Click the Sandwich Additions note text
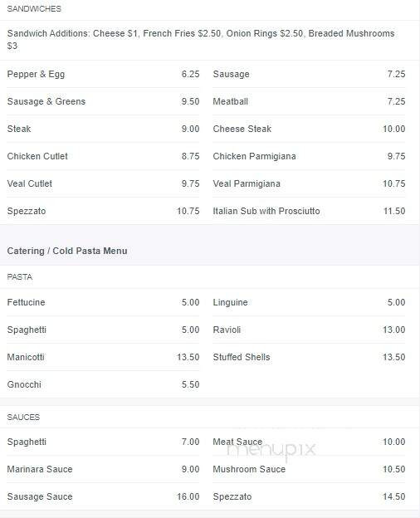The height and width of the screenshot is (518, 420). [201, 40]
